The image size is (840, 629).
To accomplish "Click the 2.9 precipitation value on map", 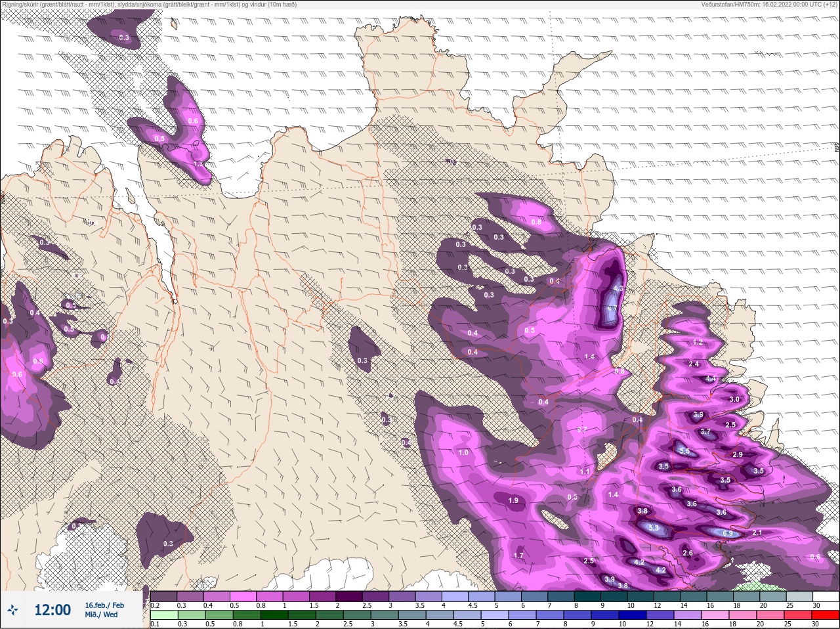I will click(737, 454).
